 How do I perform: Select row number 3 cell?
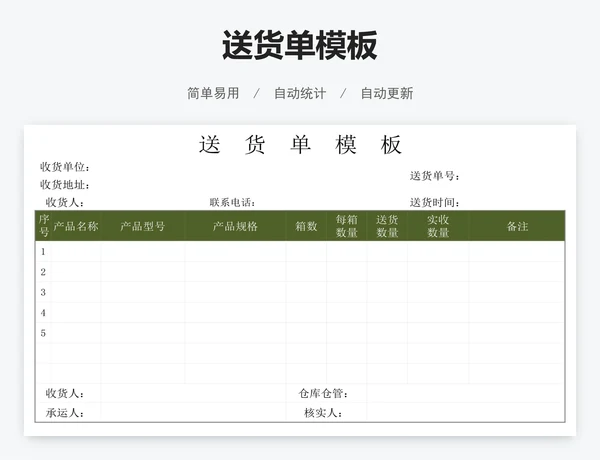(43, 292)
